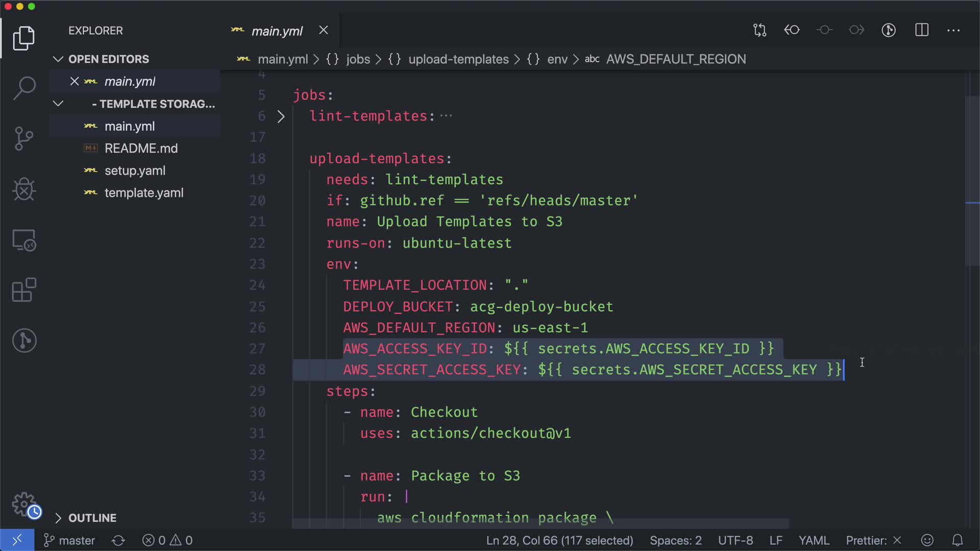Change the YAML language mode
This screenshot has height=551, width=980.
pyautogui.click(x=814, y=540)
